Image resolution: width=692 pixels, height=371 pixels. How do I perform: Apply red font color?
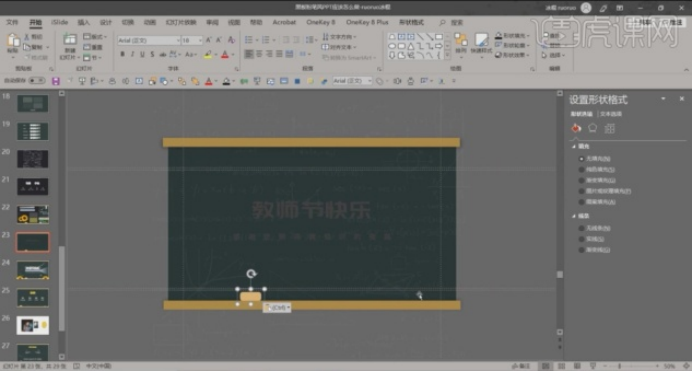click(x=225, y=55)
